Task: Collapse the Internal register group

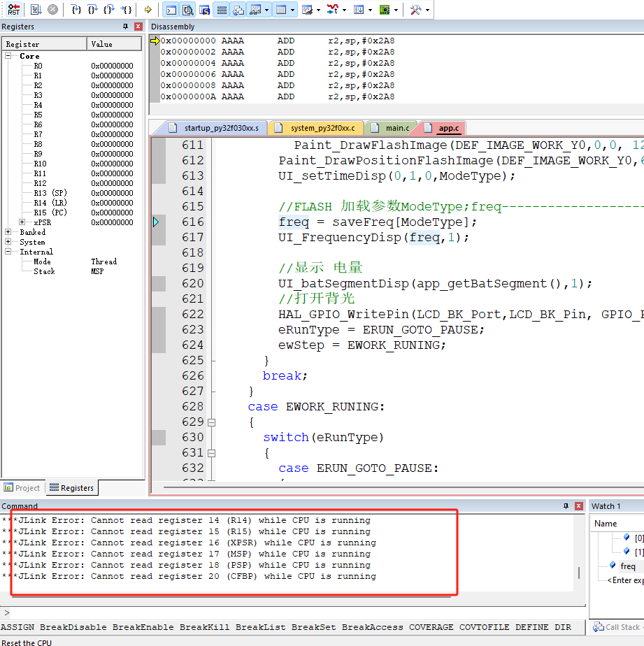Action: pos(8,251)
